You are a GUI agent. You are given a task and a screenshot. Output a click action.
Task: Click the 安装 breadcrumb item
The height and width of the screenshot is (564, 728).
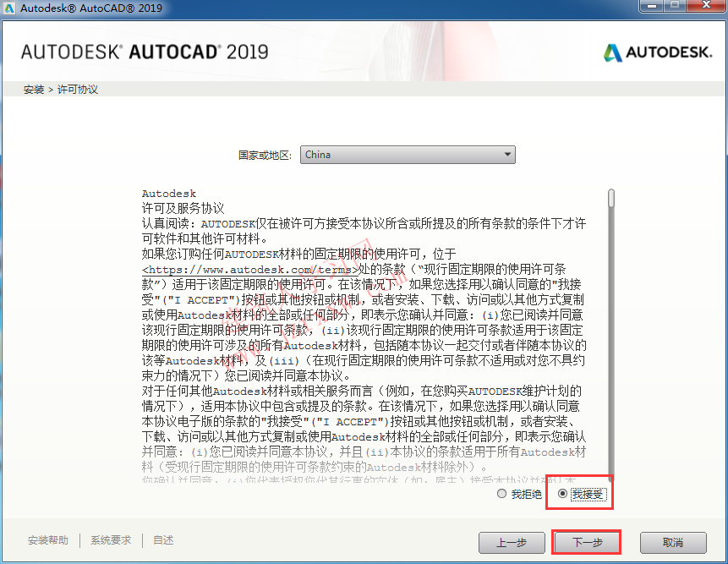pos(34,90)
